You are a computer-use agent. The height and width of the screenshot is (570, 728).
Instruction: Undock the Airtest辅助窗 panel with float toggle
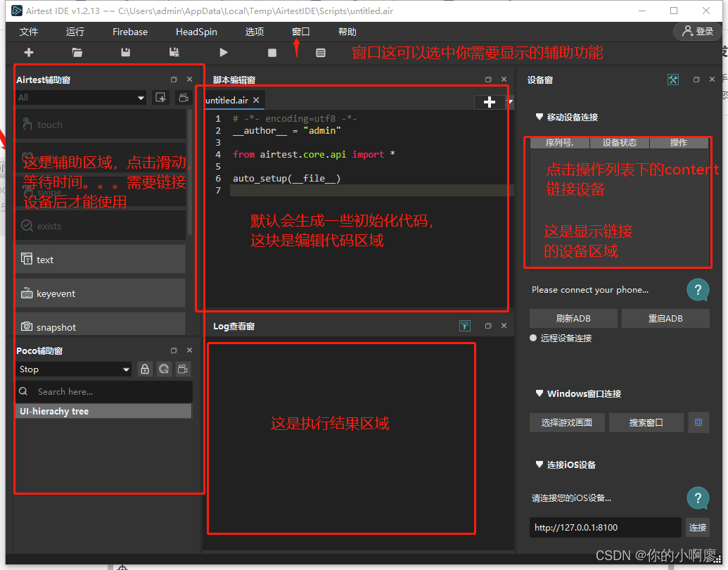click(173, 80)
